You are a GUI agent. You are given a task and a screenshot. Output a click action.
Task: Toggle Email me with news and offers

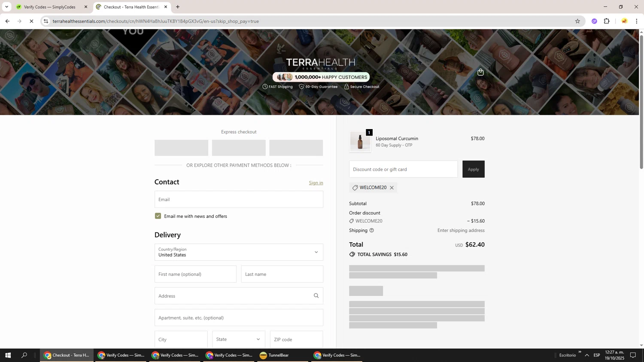[x=158, y=216]
